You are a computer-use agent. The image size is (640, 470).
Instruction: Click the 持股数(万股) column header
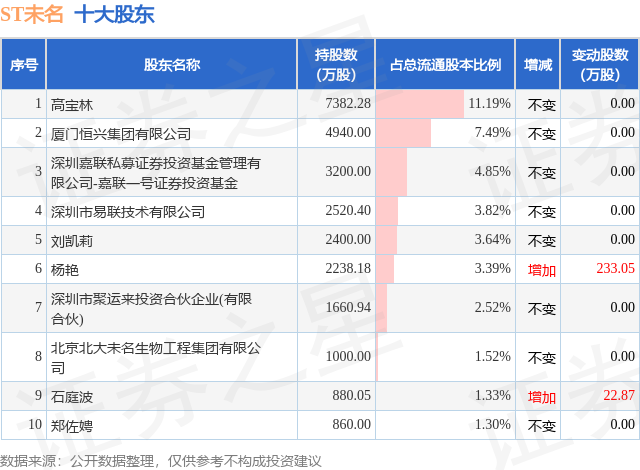click(x=336, y=64)
